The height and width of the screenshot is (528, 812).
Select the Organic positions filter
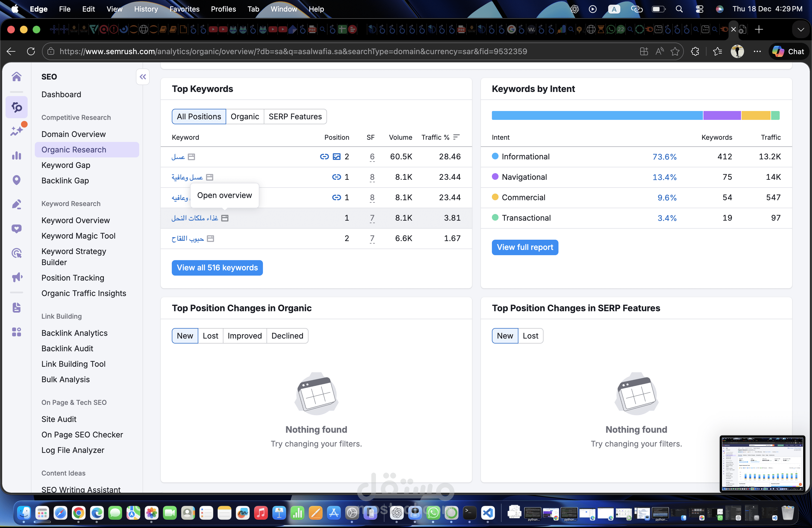tap(245, 117)
